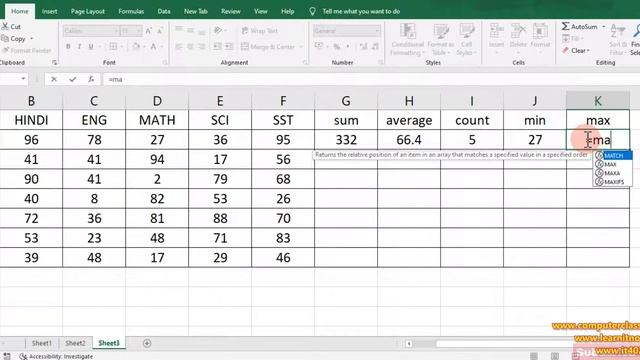Select column K header

(598, 101)
